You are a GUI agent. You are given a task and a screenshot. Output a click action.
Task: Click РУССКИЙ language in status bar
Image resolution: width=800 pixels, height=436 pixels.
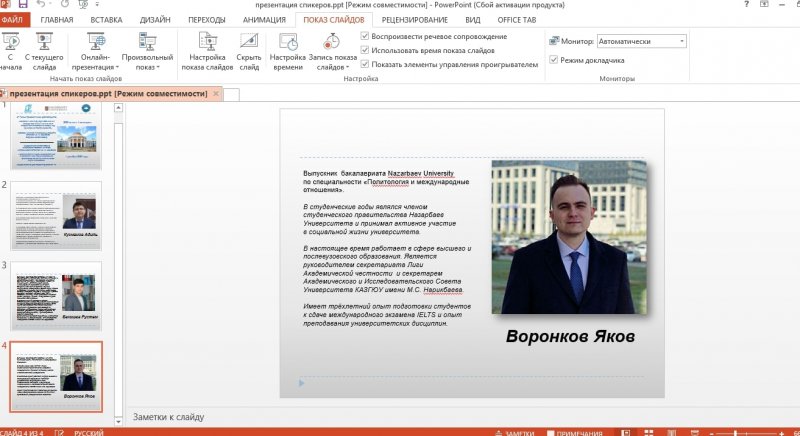pyautogui.click(x=89, y=433)
